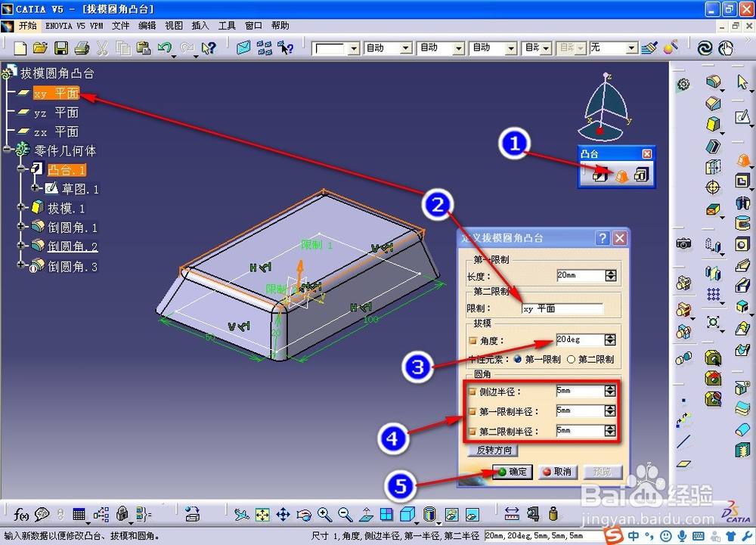Viewport: 756px width, 545px height.
Task: Click the 限制 field showing xy 平面
Action: click(562, 309)
